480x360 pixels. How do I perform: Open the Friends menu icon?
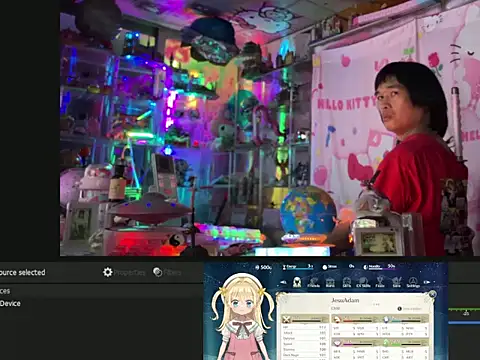coord(314,283)
